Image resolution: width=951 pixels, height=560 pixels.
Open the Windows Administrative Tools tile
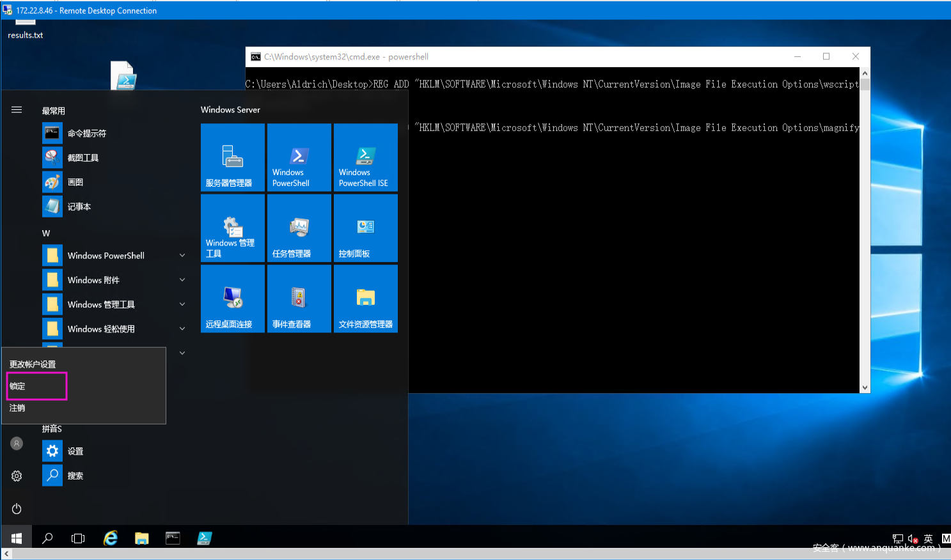point(232,228)
